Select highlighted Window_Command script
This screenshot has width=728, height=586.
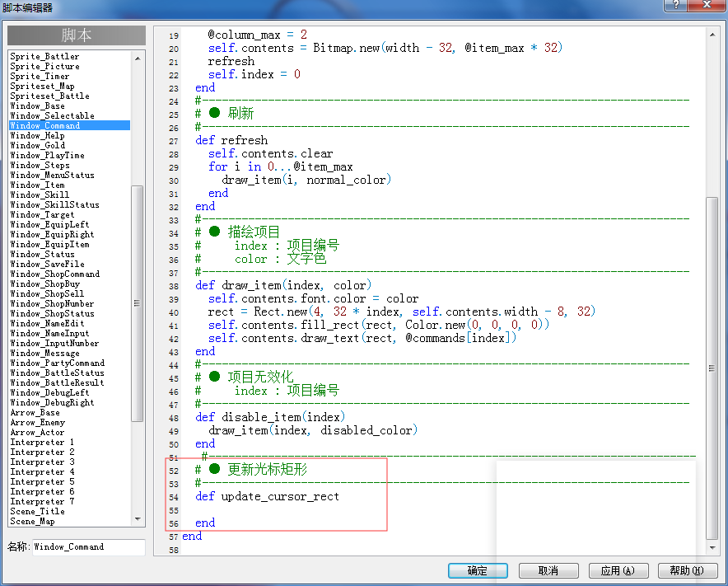tap(70, 125)
